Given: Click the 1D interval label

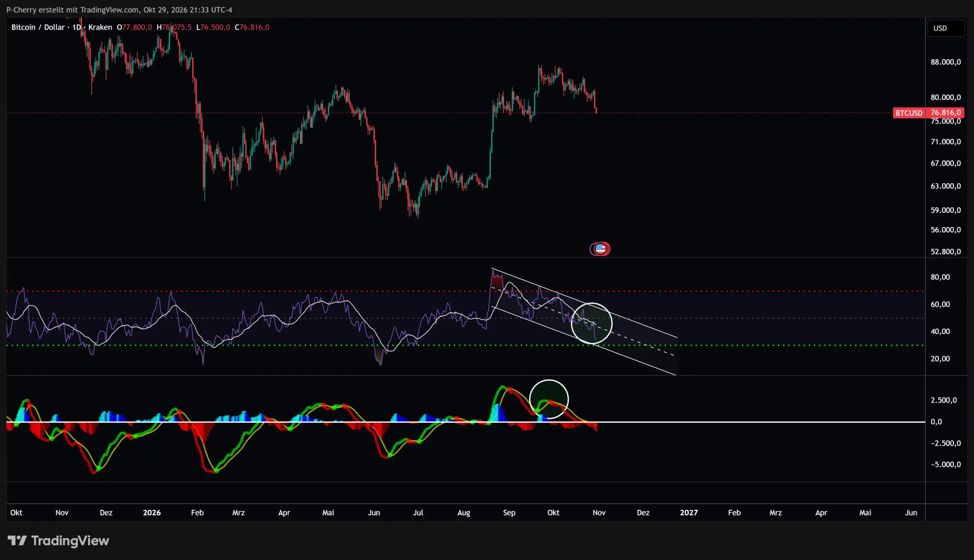Looking at the screenshot, I should (76, 27).
